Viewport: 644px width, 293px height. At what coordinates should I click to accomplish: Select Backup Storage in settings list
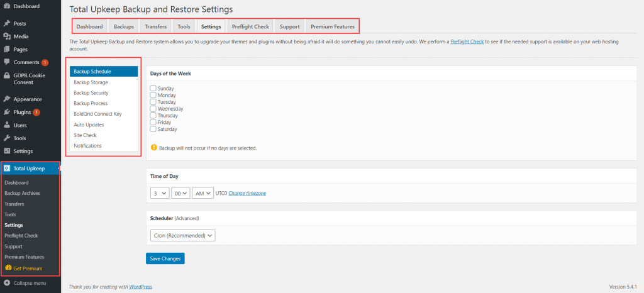(91, 82)
